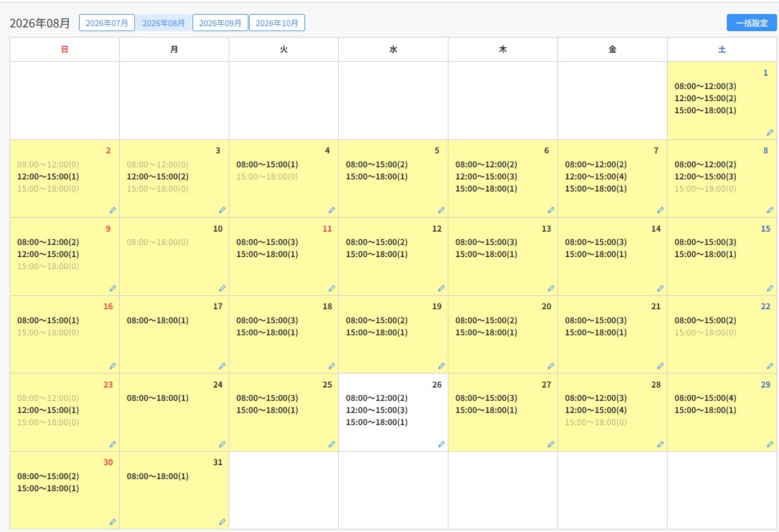Click the pencil icon for Saturday the 29th
The image size is (779, 532).
[x=769, y=444]
